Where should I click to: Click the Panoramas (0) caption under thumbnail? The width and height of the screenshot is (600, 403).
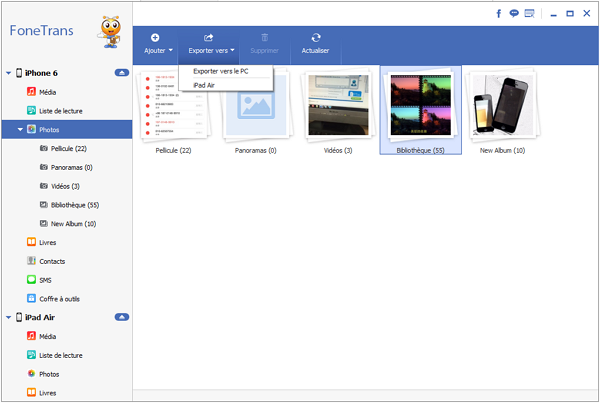256,150
